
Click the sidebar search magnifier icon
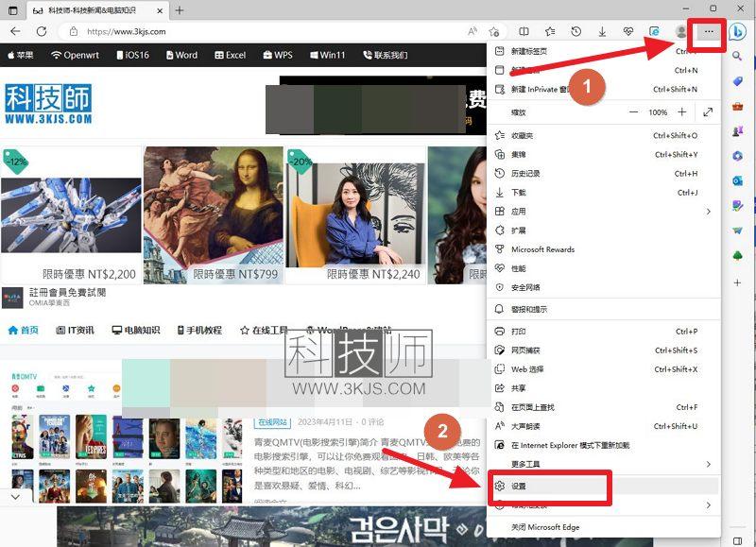[x=737, y=57]
